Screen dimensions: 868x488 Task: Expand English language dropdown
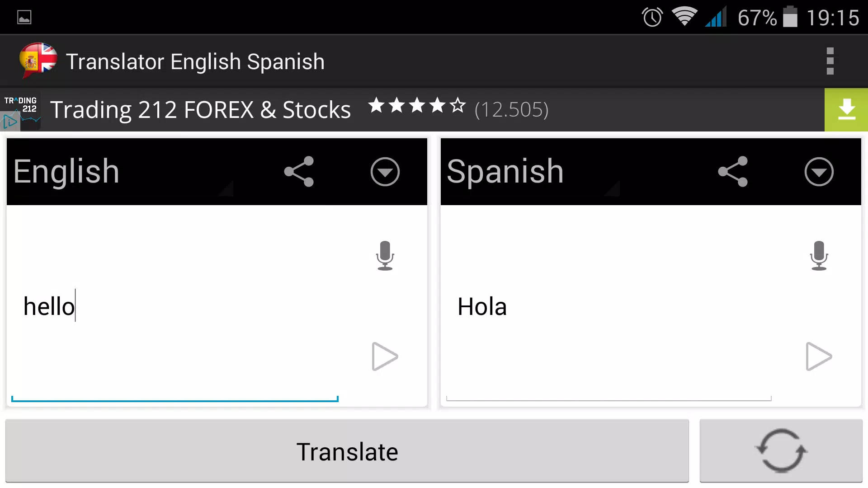point(385,171)
